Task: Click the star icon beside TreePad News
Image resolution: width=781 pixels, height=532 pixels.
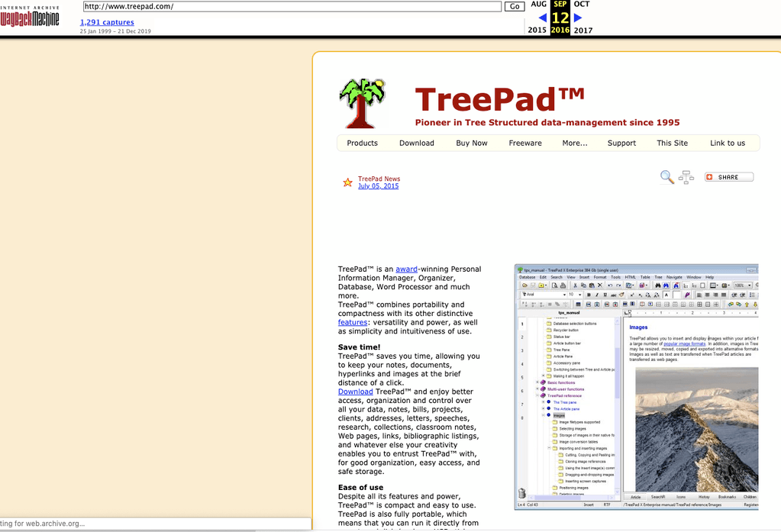Action: [x=347, y=182]
